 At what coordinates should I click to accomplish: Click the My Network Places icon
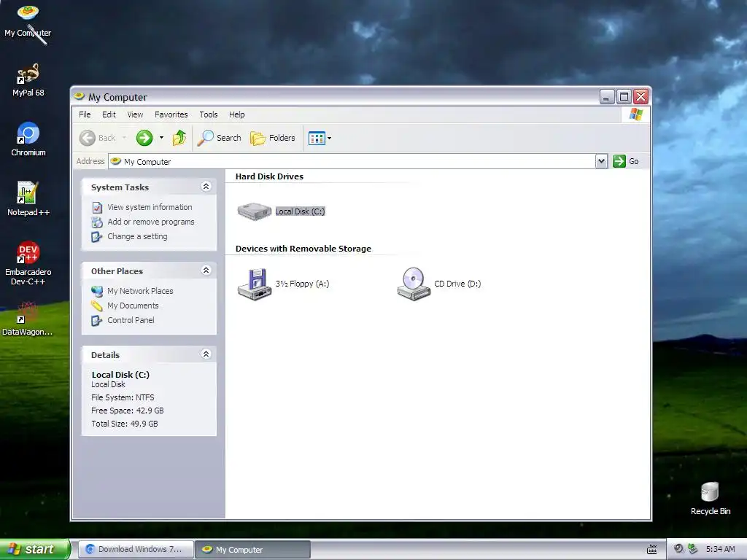click(97, 291)
